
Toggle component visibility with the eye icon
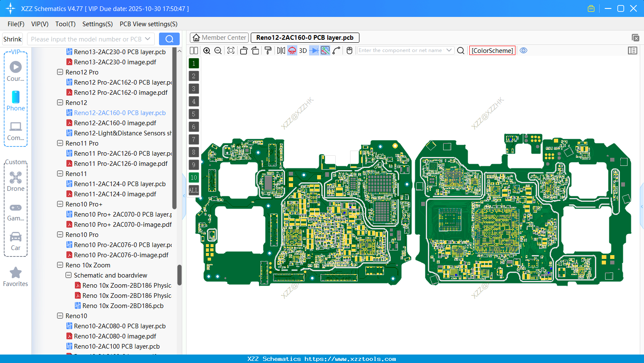coord(523,50)
